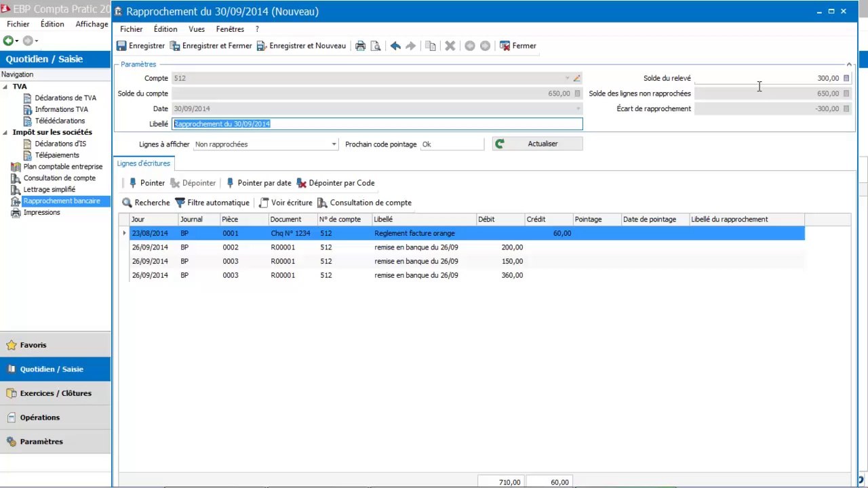
Task: Collapse the TVA tree node
Action: 5,87
